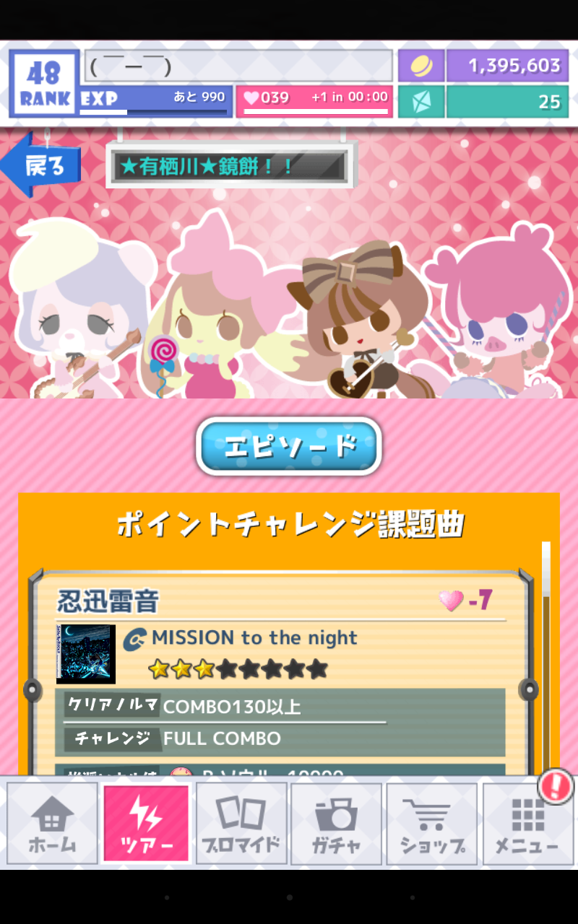Image resolution: width=578 pixels, height=924 pixels.
Task: Select the ツアー tour tab
Action: click(x=147, y=823)
